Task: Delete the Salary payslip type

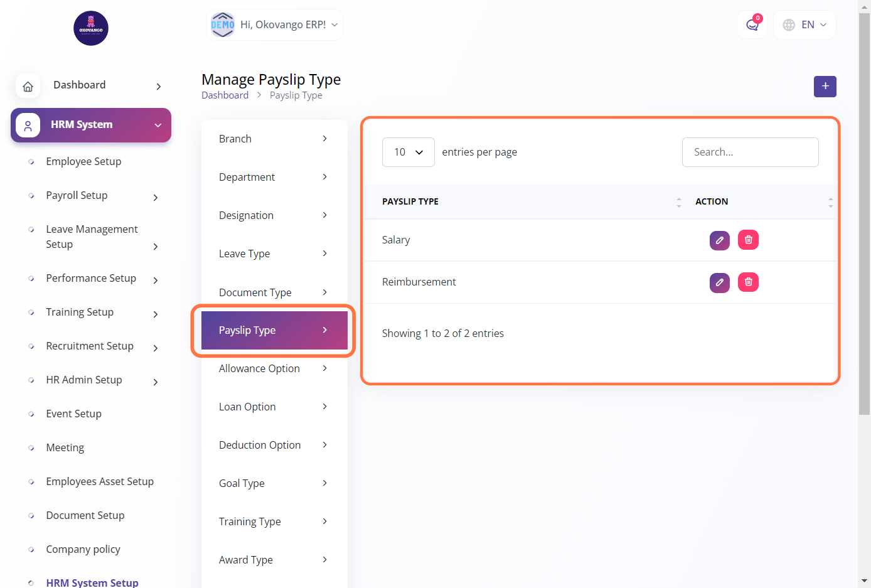Action: coord(748,240)
